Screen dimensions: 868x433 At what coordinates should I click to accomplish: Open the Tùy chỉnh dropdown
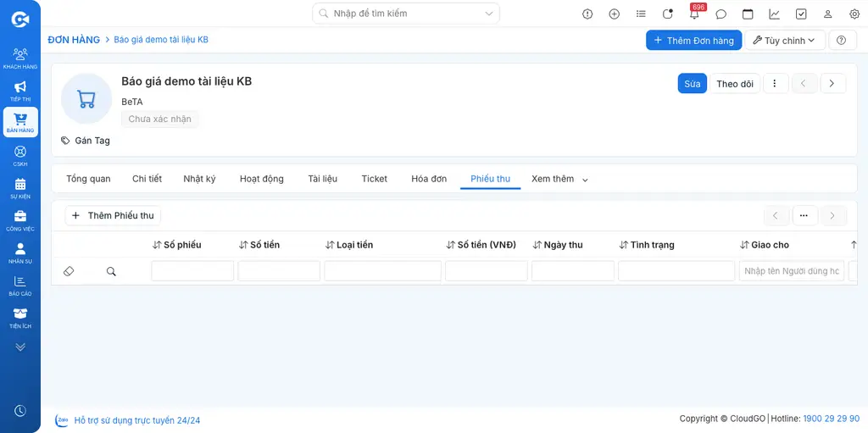[x=785, y=40]
